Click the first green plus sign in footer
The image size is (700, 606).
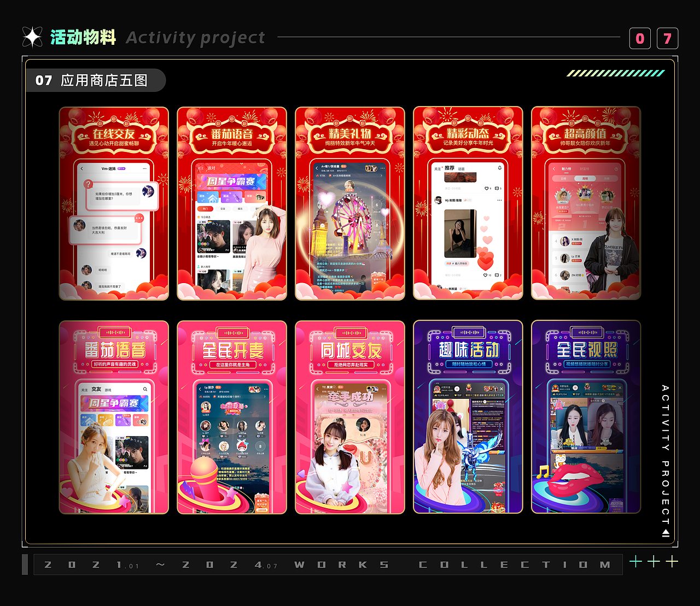[x=635, y=561]
